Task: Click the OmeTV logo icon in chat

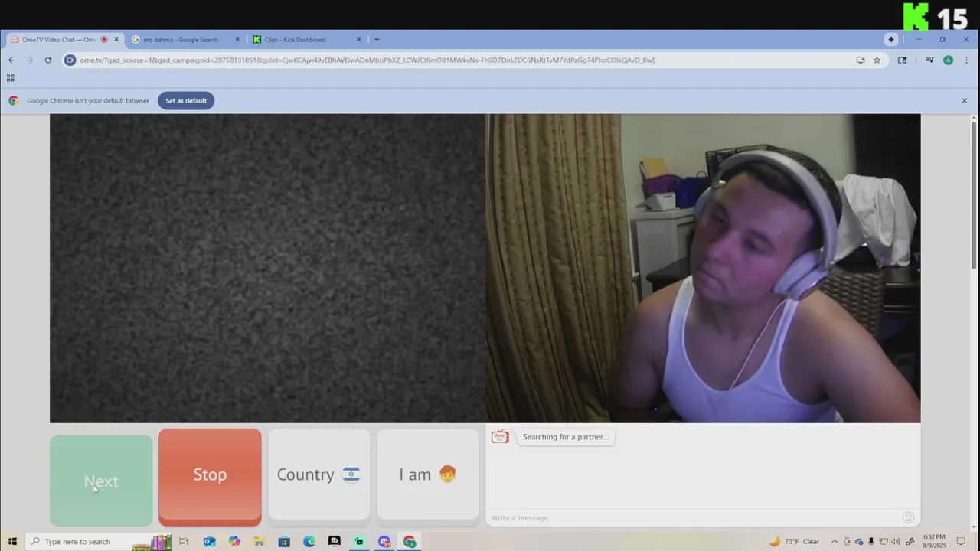Action: [500, 437]
